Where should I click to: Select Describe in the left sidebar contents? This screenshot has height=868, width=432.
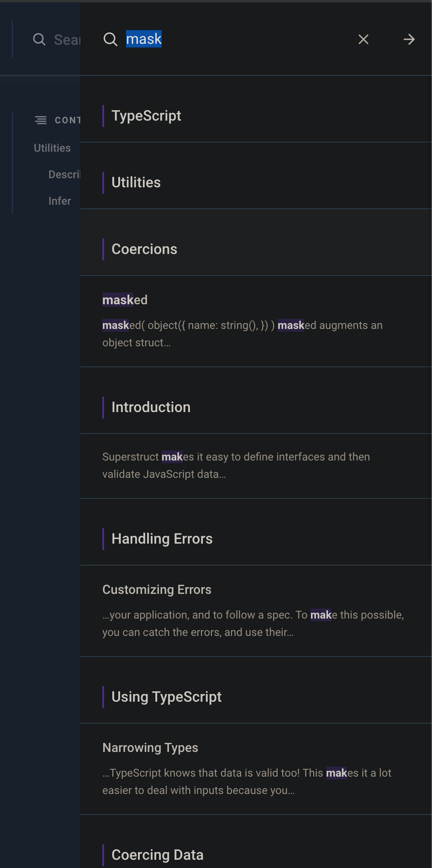[x=66, y=174]
